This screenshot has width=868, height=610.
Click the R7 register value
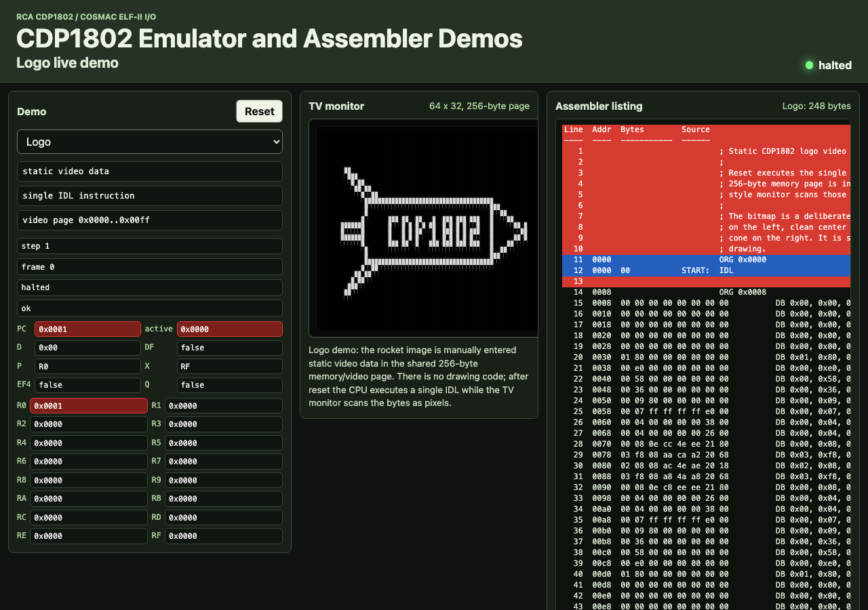tap(224, 462)
